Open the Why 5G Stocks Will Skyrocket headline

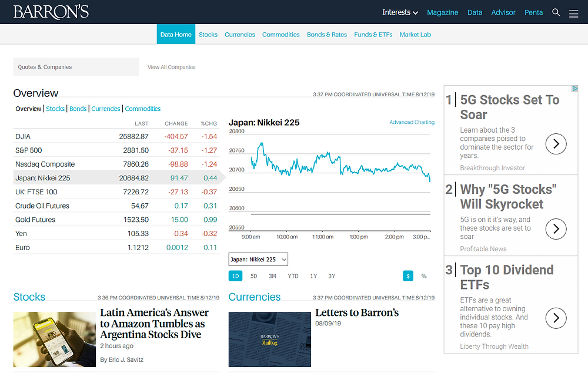pos(508,197)
